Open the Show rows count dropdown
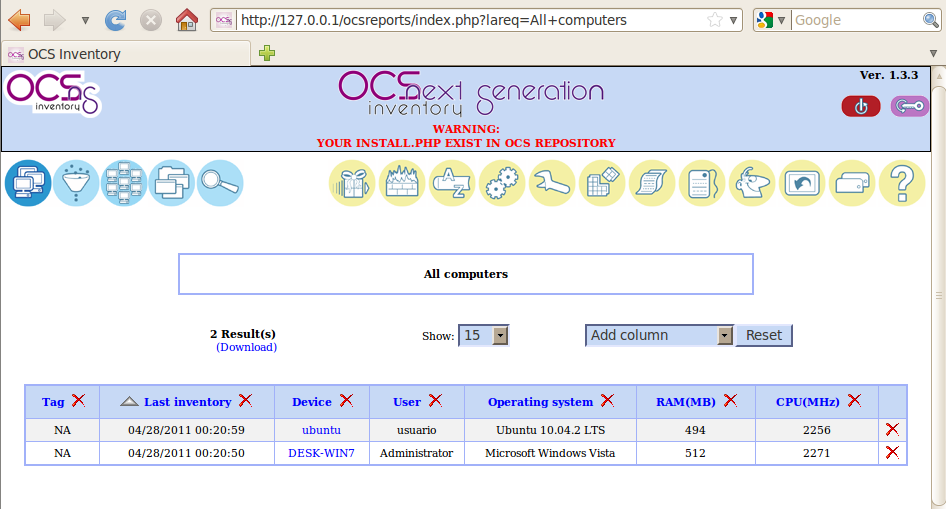The height and width of the screenshot is (509, 946). (484, 335)
